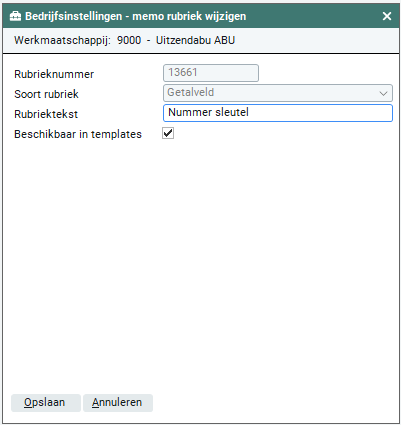The height and width of the screenshot is (425, 401).
Task: Click the Rubriektekst label
Action: tap(46, 114)
